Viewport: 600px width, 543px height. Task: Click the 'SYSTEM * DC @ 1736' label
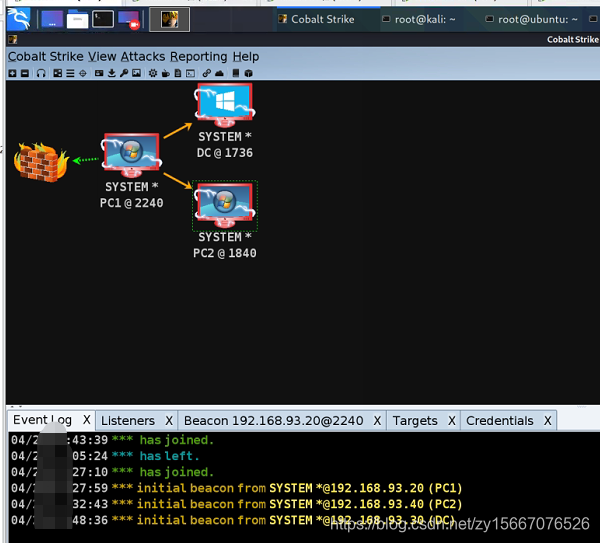[225, 145]
